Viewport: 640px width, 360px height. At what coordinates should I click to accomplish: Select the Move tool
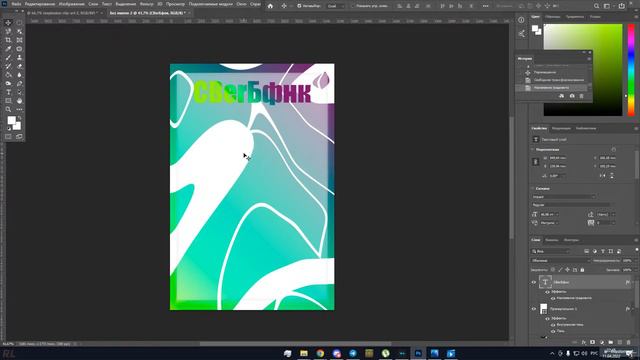(8, 23)
